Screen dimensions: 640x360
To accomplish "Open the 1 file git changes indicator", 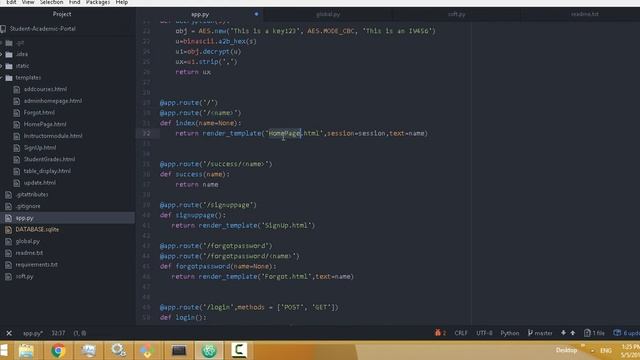I will [594, 333].
